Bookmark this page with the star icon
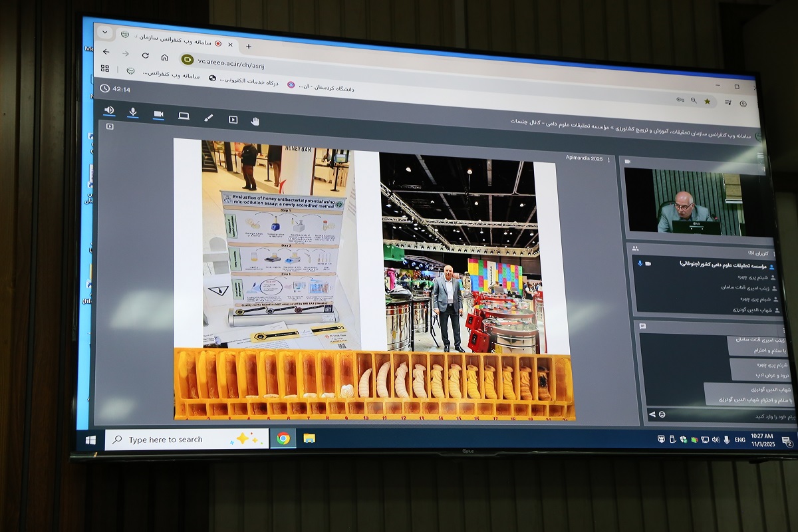Screen dimensions: 798x532 click(x=707, y=101)
